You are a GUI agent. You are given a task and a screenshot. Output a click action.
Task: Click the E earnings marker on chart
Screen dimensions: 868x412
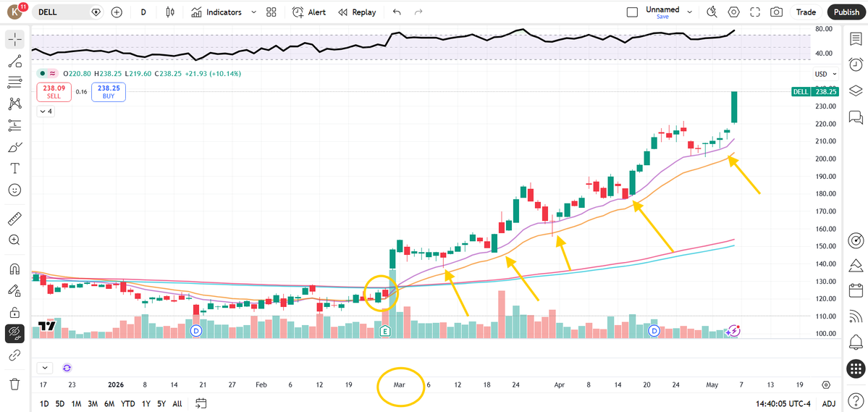[x=385, y=331]
